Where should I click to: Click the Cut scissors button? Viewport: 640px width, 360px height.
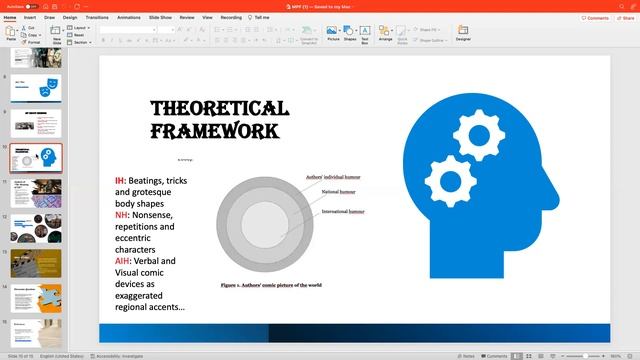[28, 28]
